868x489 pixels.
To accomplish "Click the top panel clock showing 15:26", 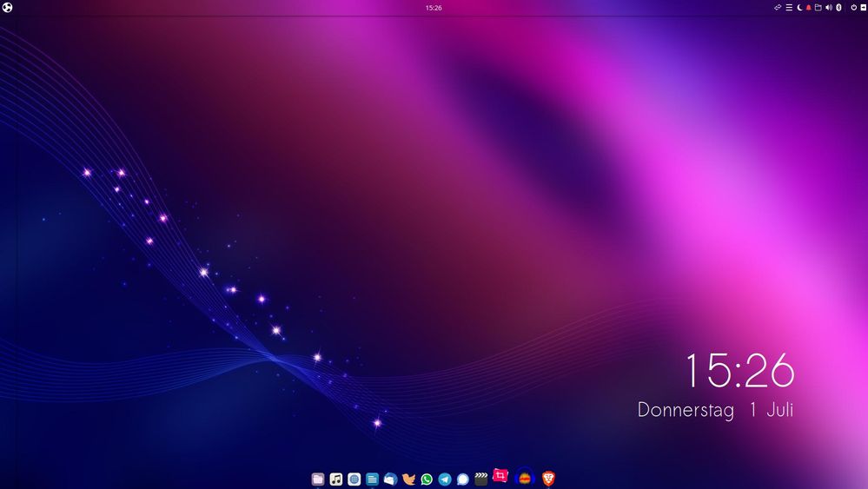I will point(434,8).
